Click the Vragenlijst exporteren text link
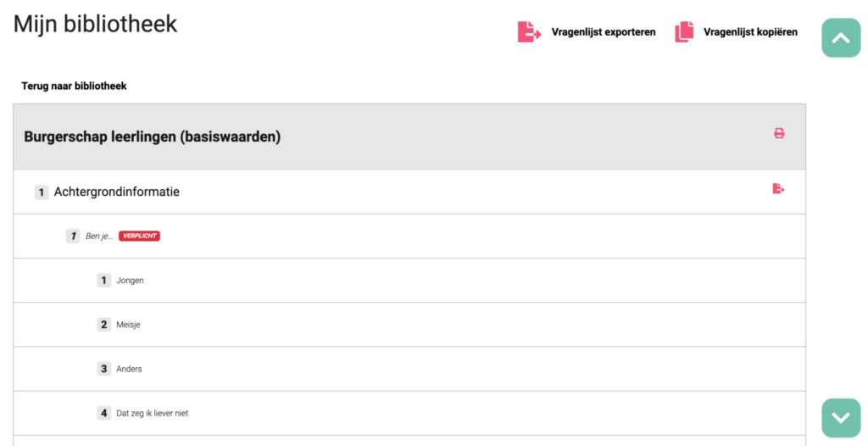This screenshot has width=868, height=446. [603, 32]
